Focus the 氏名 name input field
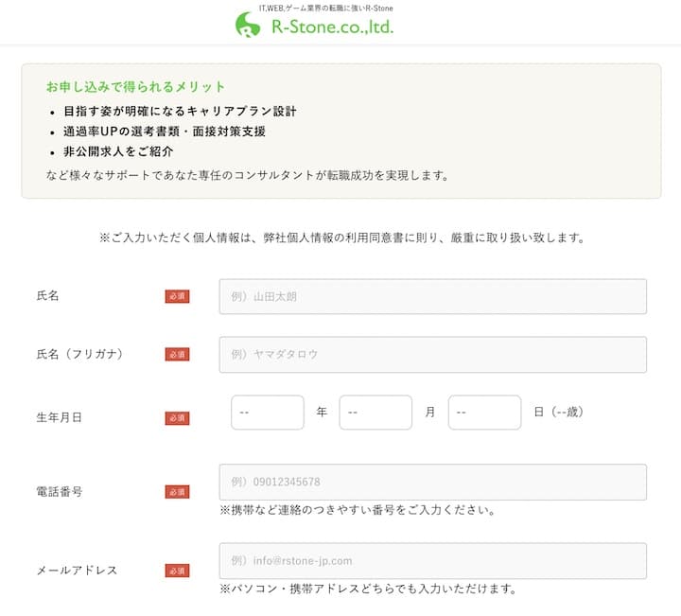This screenshot has width=681, height=616. tap(432, 296)
